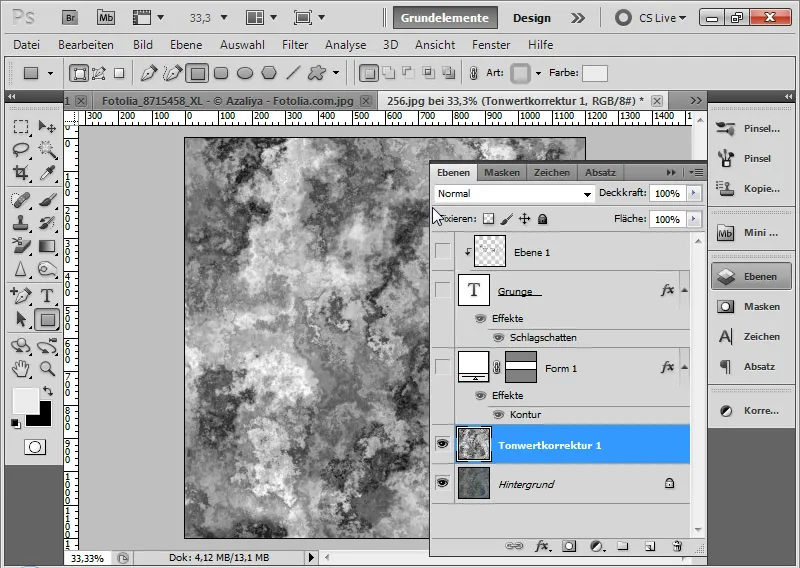Open the Filter menu
The width and height of the screenshot is (800, 568).
(295, 45)
